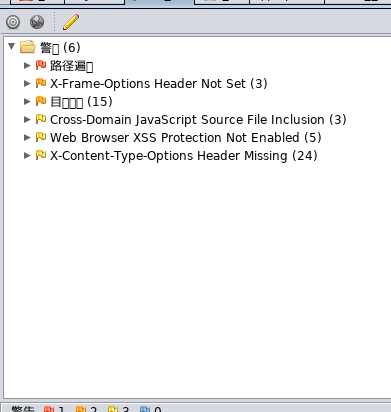Expand the Cross-Domain JavaScript Source File node
Viewport: 391px width, 412px height.
[27, 119]
